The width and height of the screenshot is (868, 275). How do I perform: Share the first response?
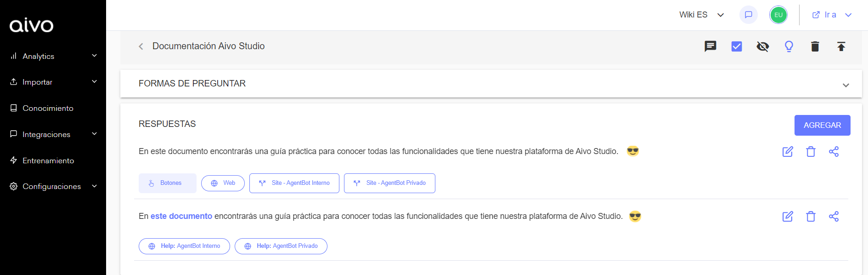pos(834,151)
